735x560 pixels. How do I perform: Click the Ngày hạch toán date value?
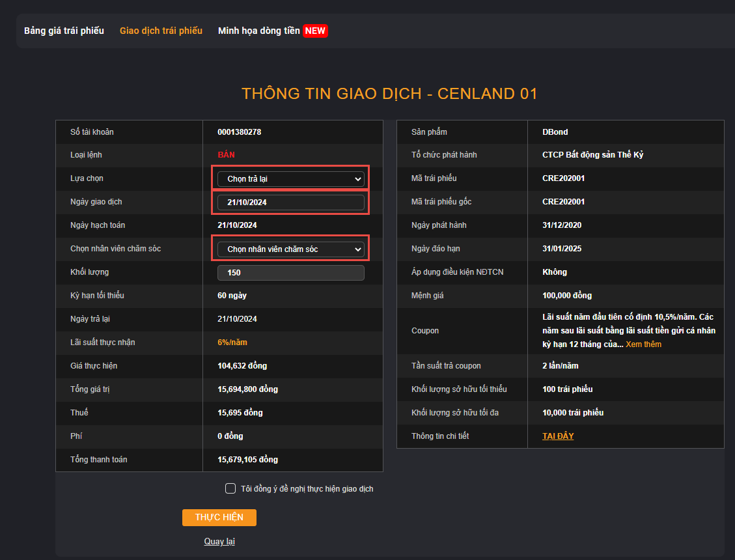coord(237,225)
